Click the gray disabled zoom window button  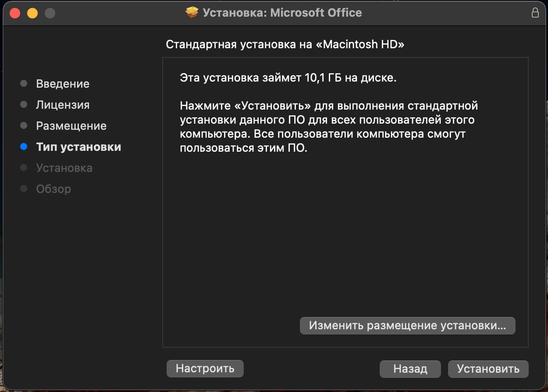click(50, 13)
